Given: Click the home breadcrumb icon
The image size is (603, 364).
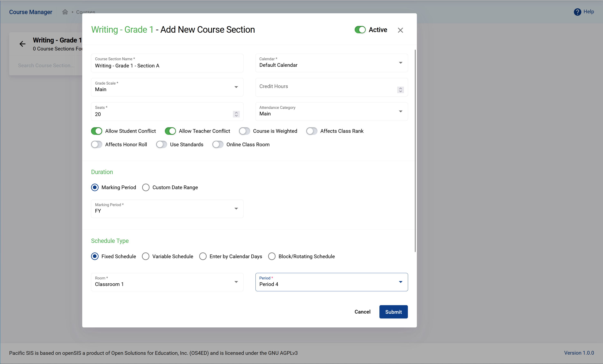Looking at the screenshot, I should click(65, 12).
